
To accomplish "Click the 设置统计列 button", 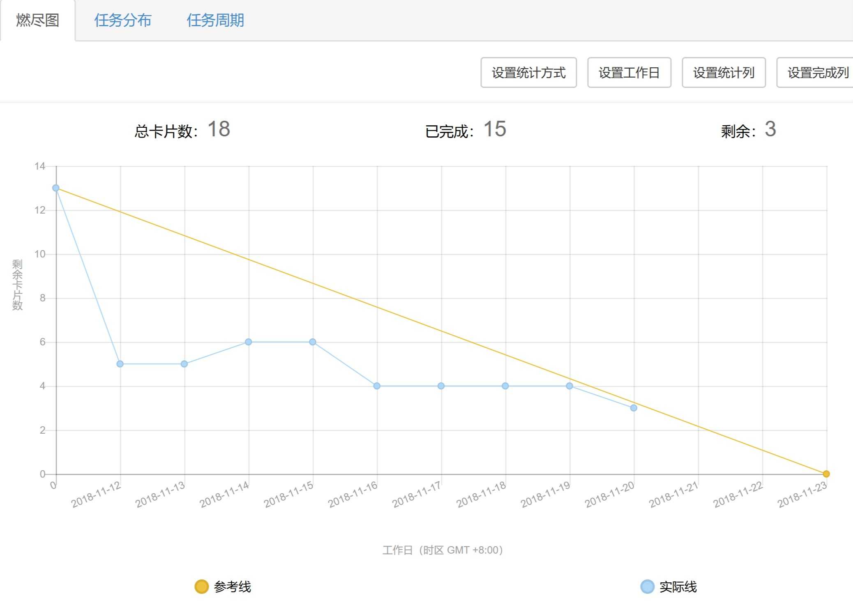I will (x=724, y=73).
